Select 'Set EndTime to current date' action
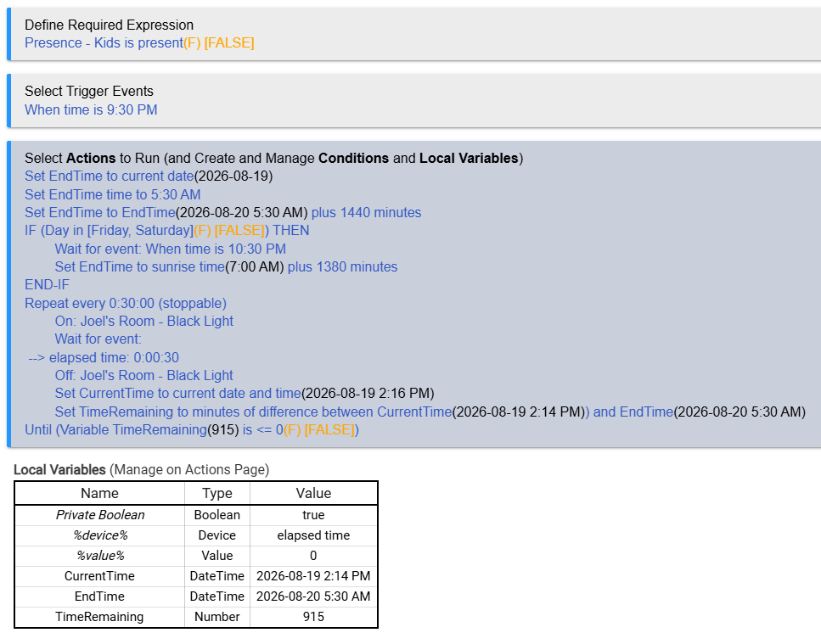Screen dimensions: 821x644 tap(110, 176)
